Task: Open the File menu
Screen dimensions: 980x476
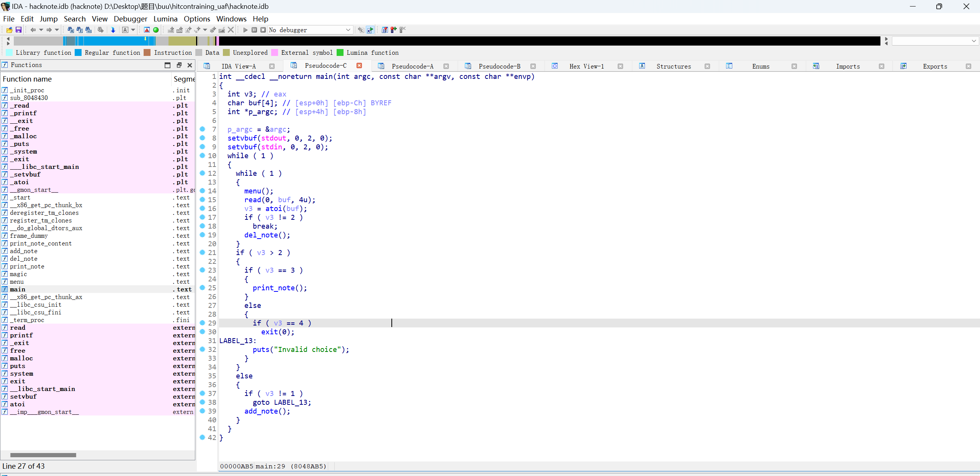Action: point(9,19)
